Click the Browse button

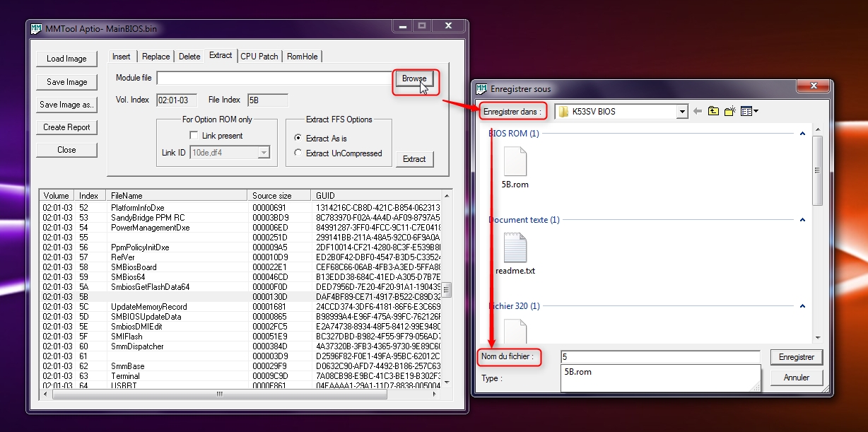(414, 78)
